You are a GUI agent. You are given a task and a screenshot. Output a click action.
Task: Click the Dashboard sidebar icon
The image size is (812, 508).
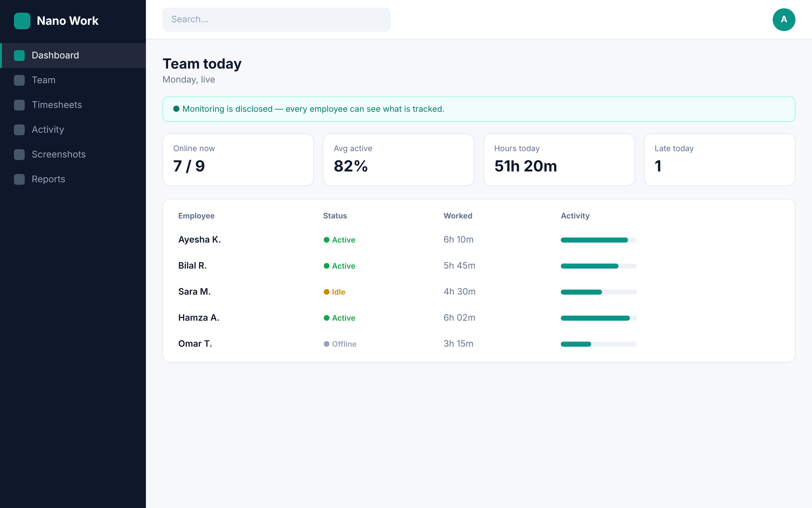tap(19, 56)
